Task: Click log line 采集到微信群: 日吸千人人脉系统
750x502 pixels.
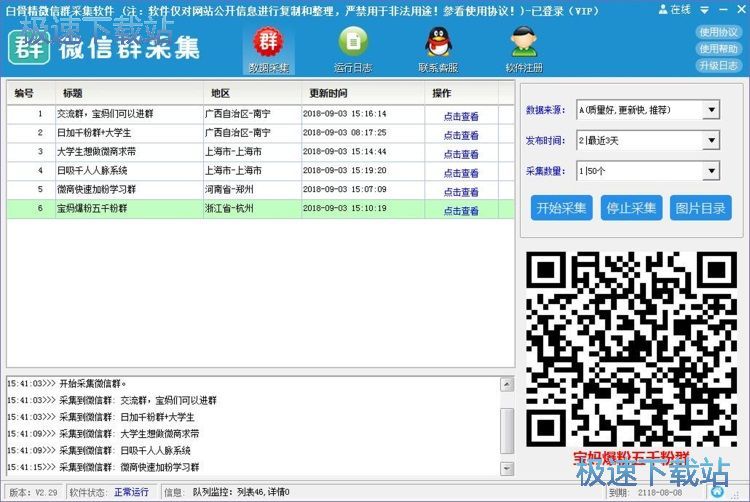Action: tap(99, 450)
